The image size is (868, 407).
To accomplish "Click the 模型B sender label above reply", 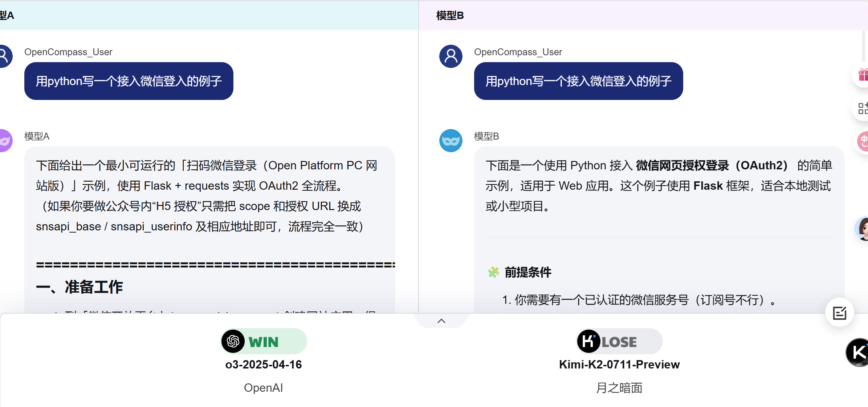I will tap(487, 136).
